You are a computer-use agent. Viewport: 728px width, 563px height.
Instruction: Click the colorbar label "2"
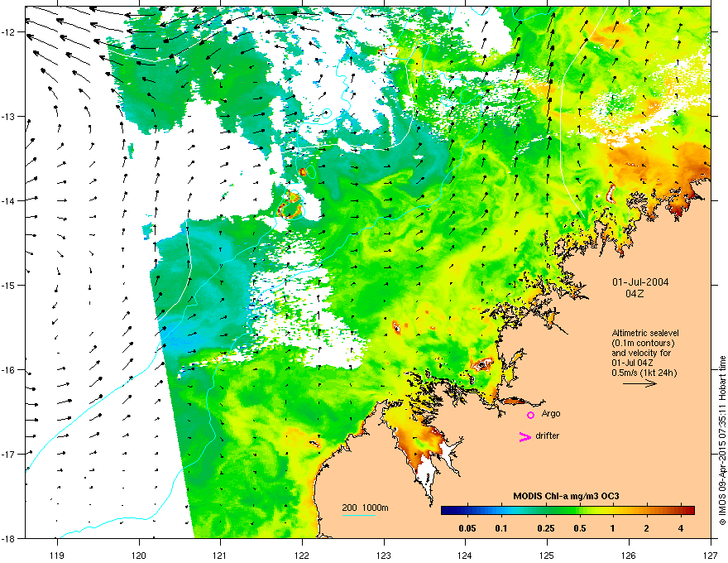point(647,528)
